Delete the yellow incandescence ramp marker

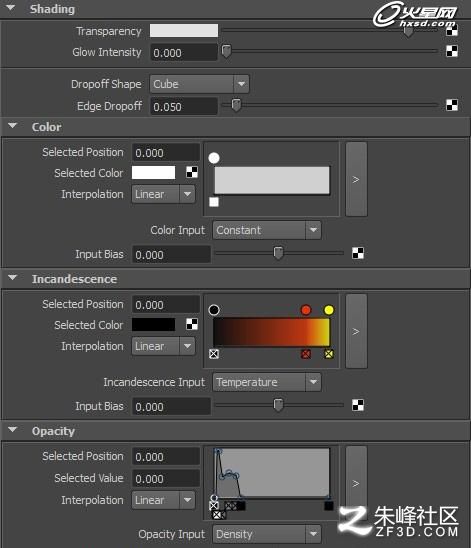click(329, 354)
